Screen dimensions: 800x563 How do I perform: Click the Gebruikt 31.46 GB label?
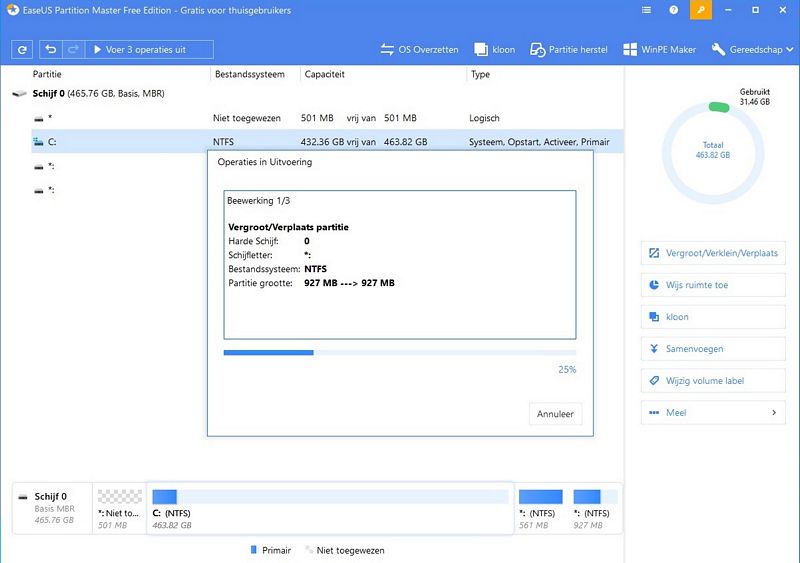[x=755, y=96]
